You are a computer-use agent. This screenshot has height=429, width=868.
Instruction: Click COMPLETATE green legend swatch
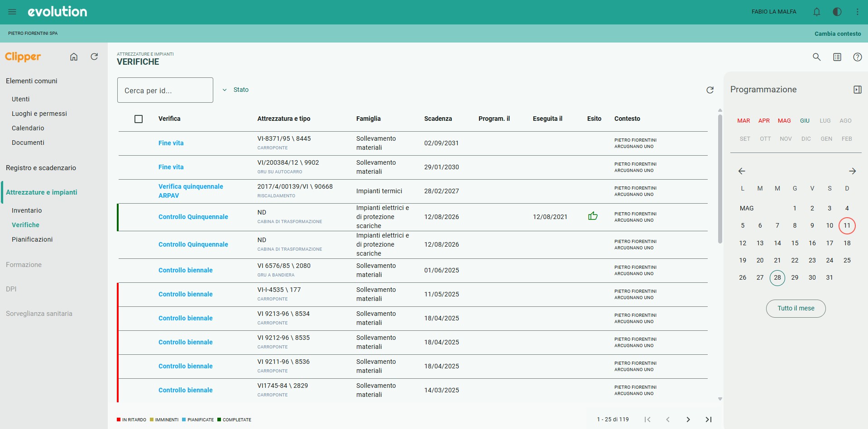[x=219, y=419]
